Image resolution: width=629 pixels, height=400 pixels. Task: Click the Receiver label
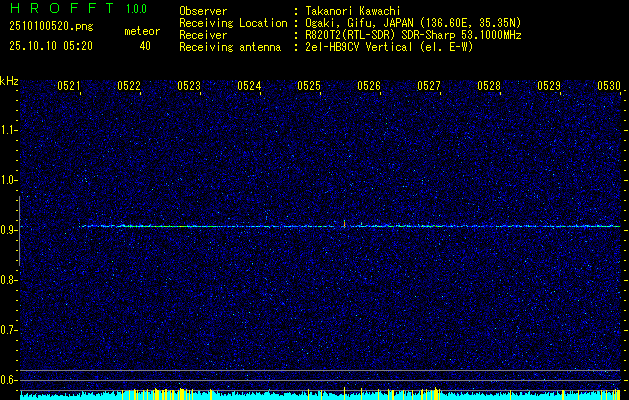point(203,35)
